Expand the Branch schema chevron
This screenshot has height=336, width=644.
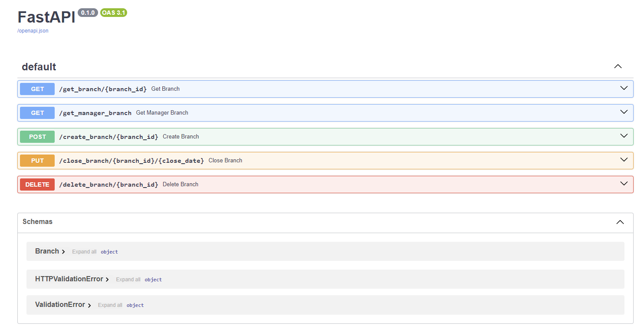[63, 252]
